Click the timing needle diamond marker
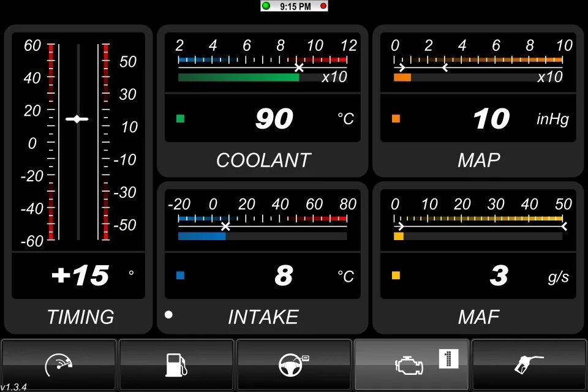Screen dimensions: 588x392 pyautogui.click(x=77, y=119)
